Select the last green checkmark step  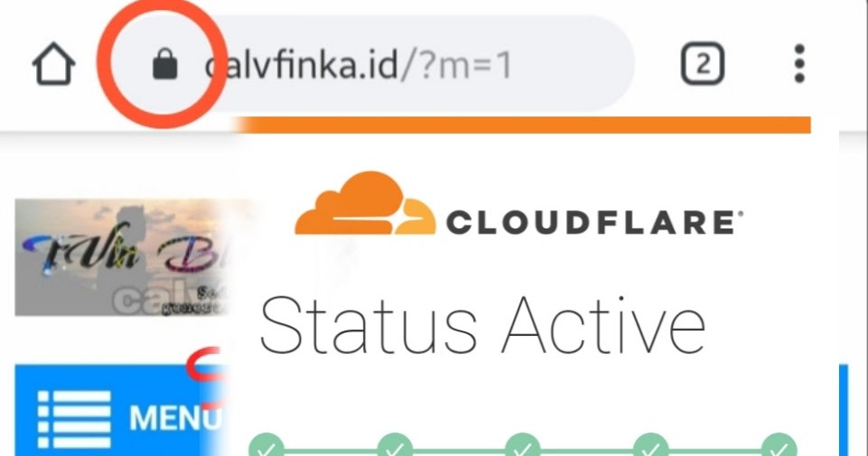pos(779,445)
